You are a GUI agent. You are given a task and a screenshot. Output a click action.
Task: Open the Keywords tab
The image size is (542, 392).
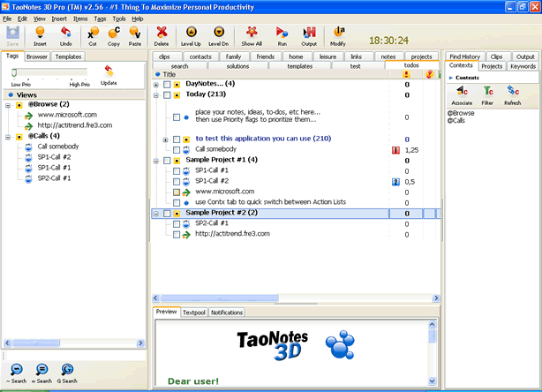pyautogui.click(x=523, y=66)
